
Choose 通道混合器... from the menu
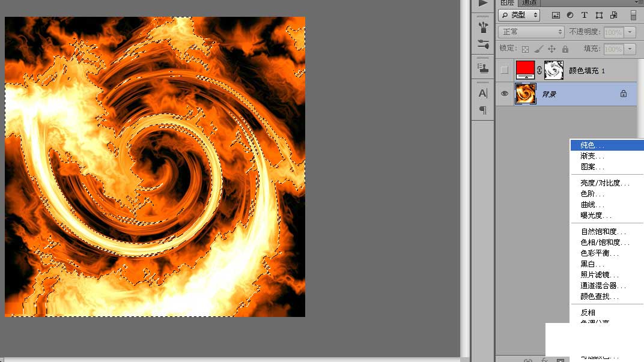coord(607,285)
